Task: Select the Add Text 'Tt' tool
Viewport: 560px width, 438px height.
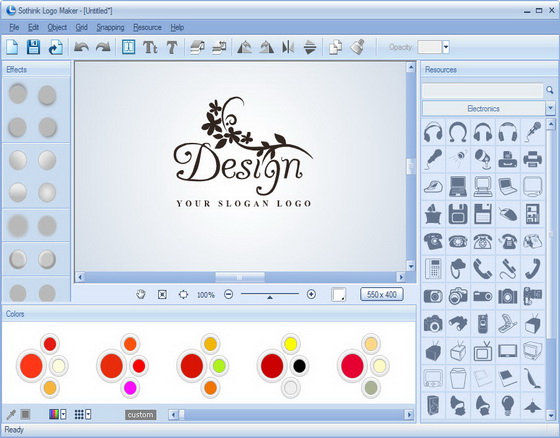Action: [150, 47]
